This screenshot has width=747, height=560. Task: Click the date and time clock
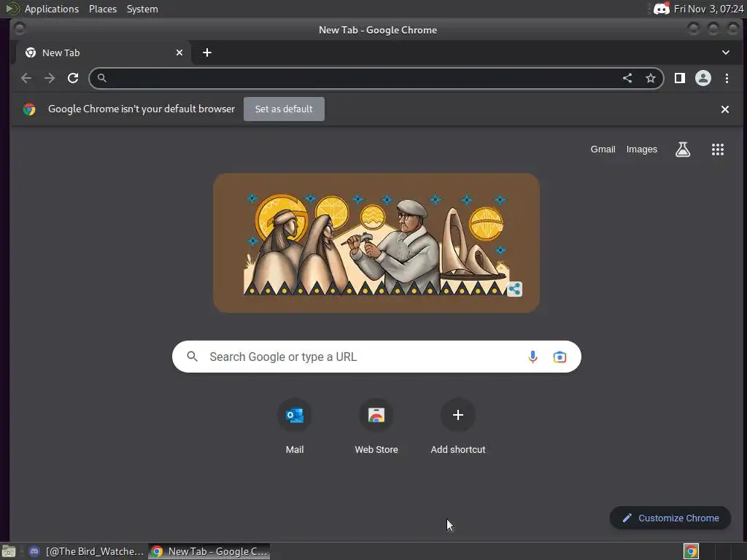click(x=708, y=9)
